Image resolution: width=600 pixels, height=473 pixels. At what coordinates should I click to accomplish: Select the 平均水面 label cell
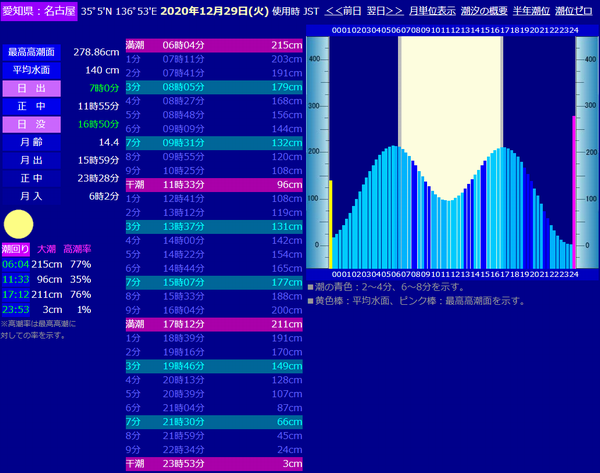pos(31,70)
